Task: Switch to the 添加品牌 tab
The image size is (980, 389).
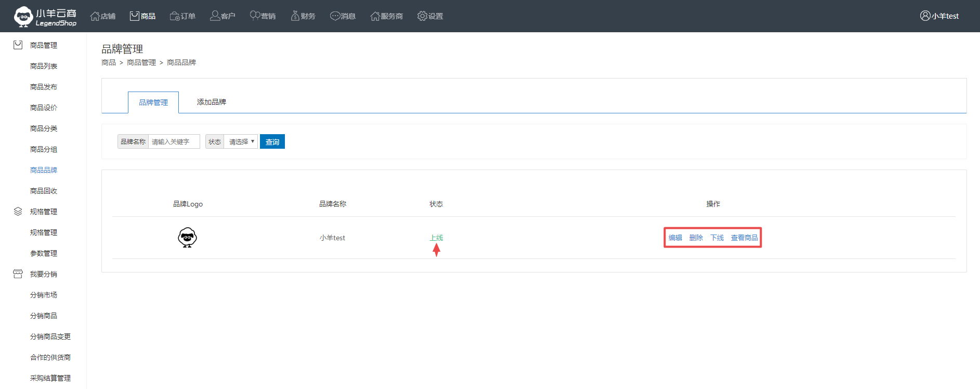Action: tap(211, 102)
